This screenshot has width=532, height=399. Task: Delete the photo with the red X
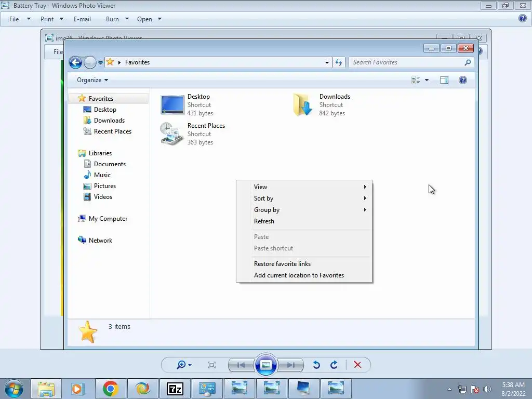357,365
